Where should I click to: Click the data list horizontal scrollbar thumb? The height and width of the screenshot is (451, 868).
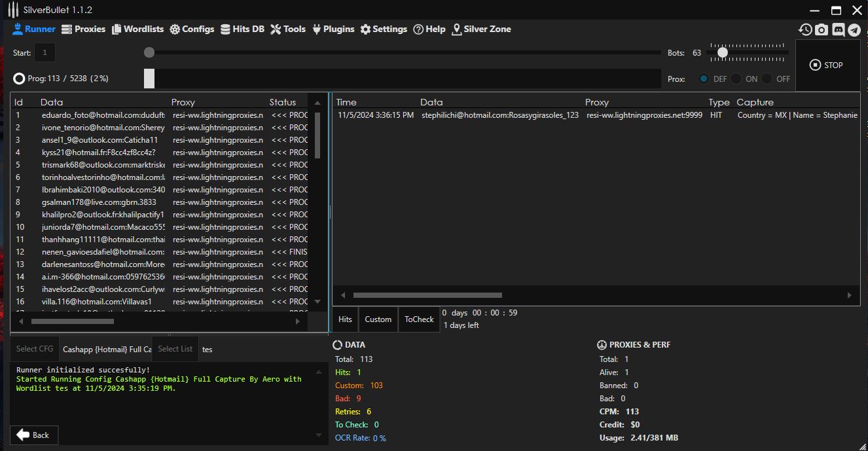(73, 321)
